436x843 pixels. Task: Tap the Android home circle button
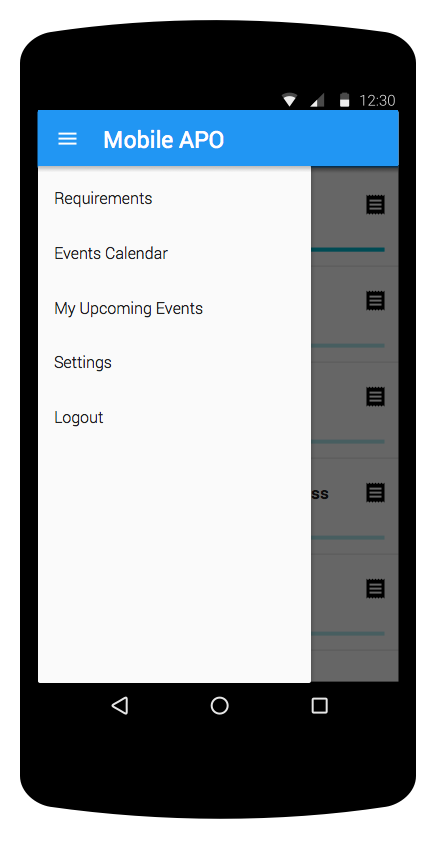point(219,705)
